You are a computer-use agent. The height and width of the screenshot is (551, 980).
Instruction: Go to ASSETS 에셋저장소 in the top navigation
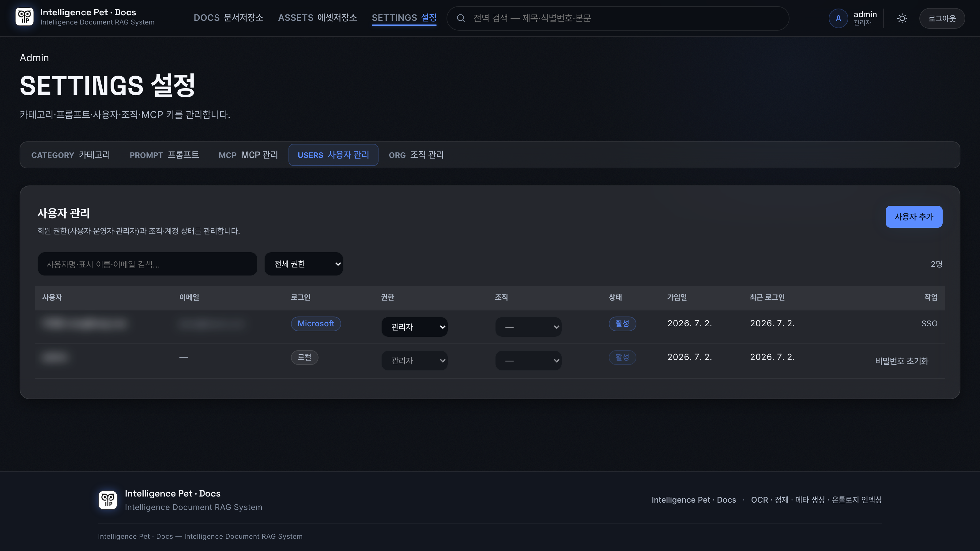317,18
